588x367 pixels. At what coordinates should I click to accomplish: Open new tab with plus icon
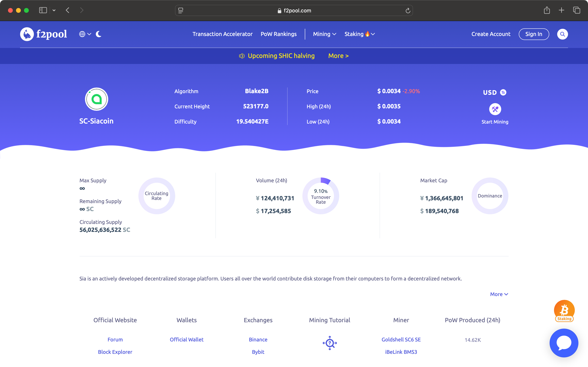tap(561, 10)
